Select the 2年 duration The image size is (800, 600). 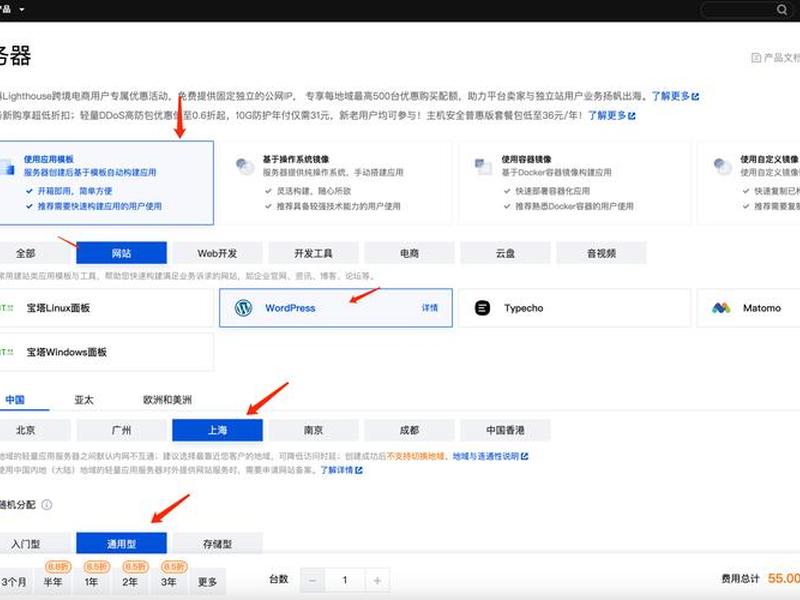pyautogui.click(x=130, y=582)
